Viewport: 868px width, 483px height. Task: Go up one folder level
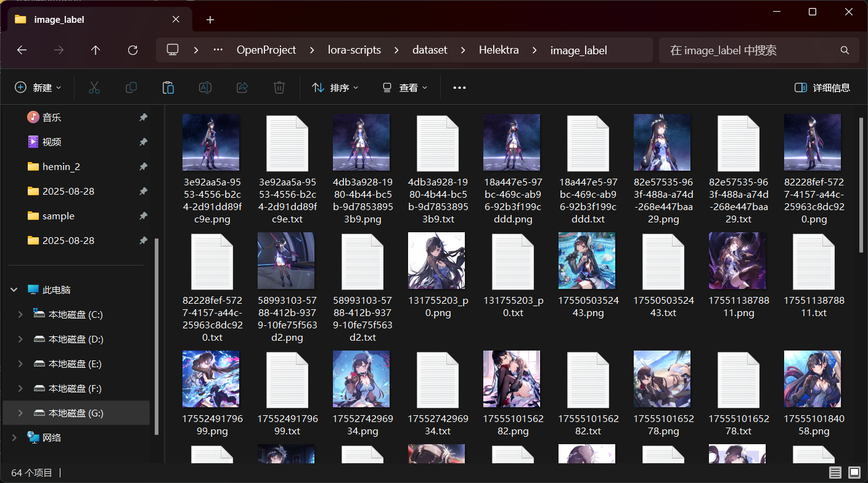[96, 51]
